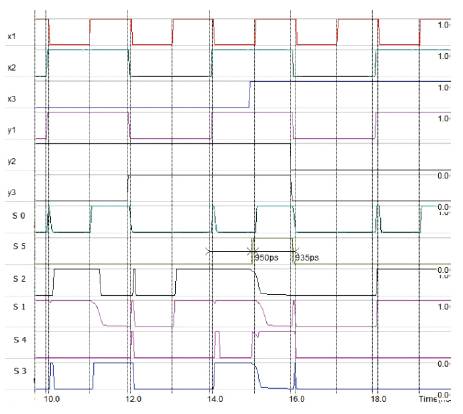Click the 14.0 time axis tick
463x414 pixels.
tap(215, 399)
